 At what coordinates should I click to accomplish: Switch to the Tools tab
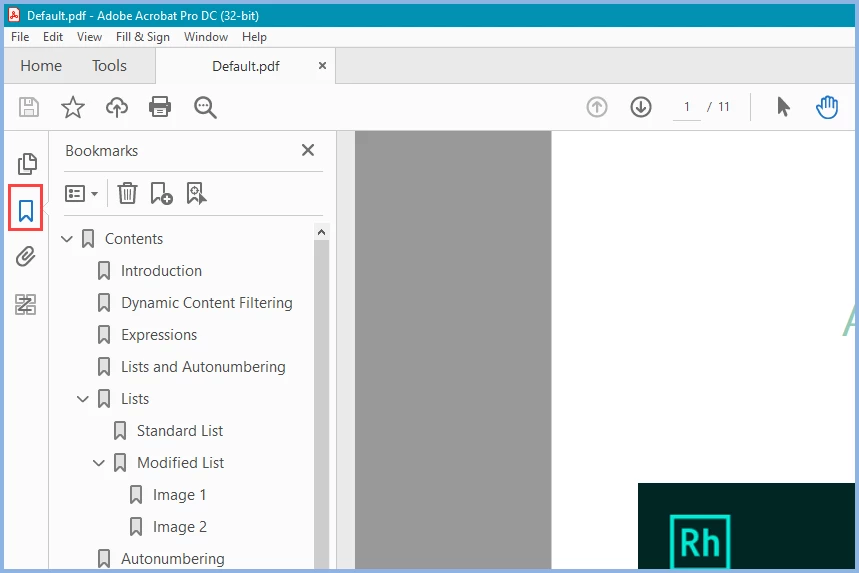coord(109,66)
